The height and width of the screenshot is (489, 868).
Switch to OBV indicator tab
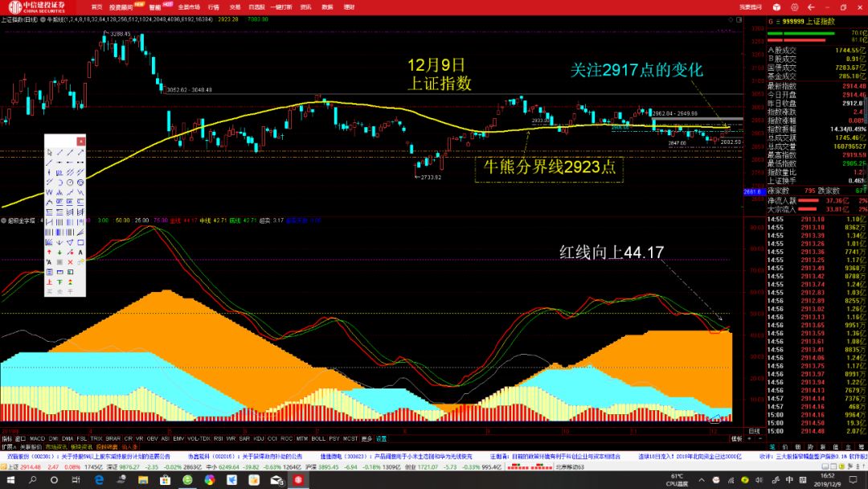pyautogui.click(x=152, y=438)
